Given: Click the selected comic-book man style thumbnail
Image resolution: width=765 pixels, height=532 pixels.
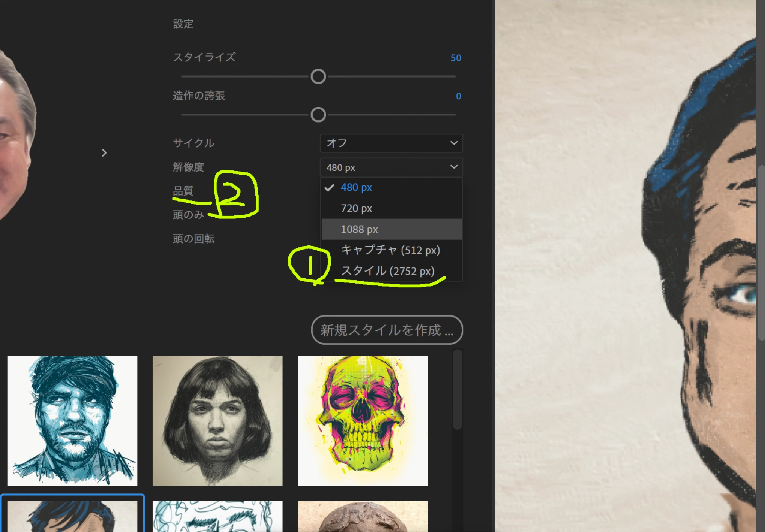Looking at the screenshot, I should [x=72, y=516].
